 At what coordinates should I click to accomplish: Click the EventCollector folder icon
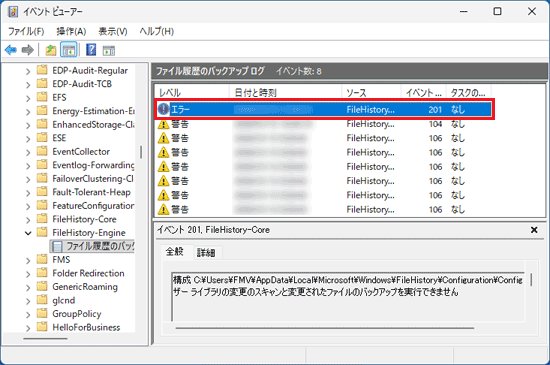coord(42,151)
